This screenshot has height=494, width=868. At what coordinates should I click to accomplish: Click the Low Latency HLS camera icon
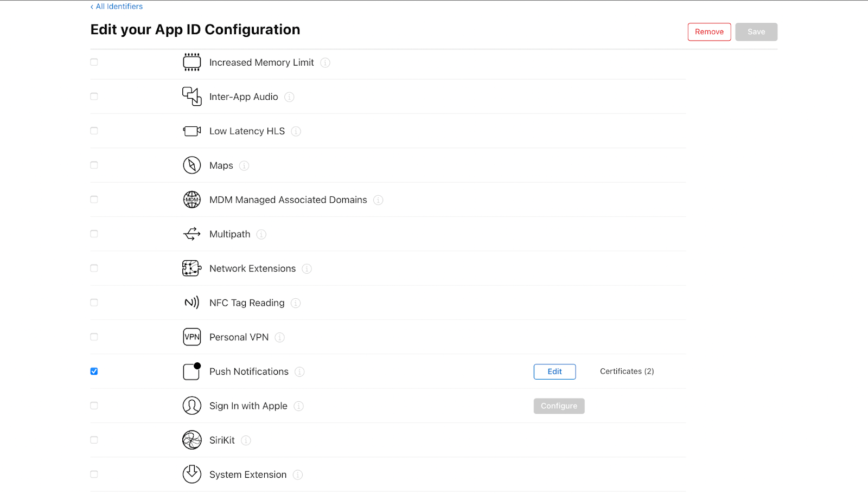pyautogui.click(x=192, y=131)
